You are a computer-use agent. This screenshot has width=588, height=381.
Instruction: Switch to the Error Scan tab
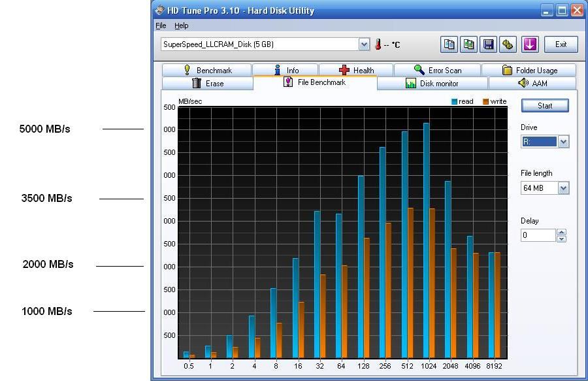438,71
